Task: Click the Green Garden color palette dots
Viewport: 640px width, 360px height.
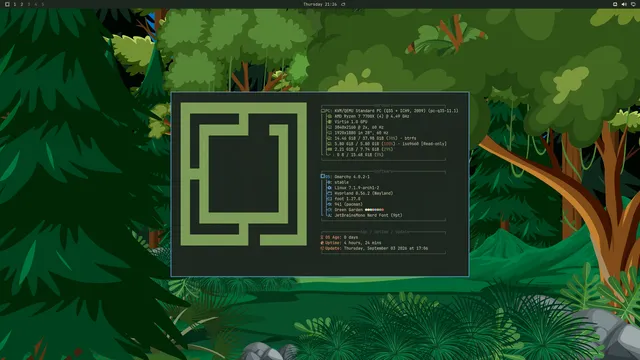Action: (374, 210)
